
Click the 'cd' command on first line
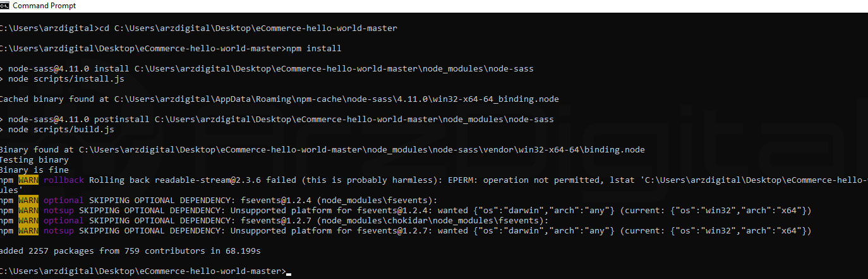click(106, 28)
